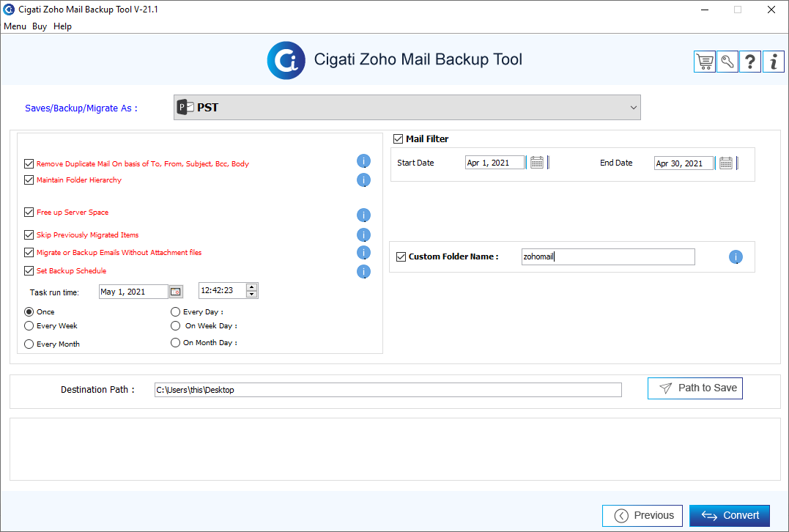The image size is (789, 532).
Task: Open the Start Date calendar picker
Action: click(537, 163)
